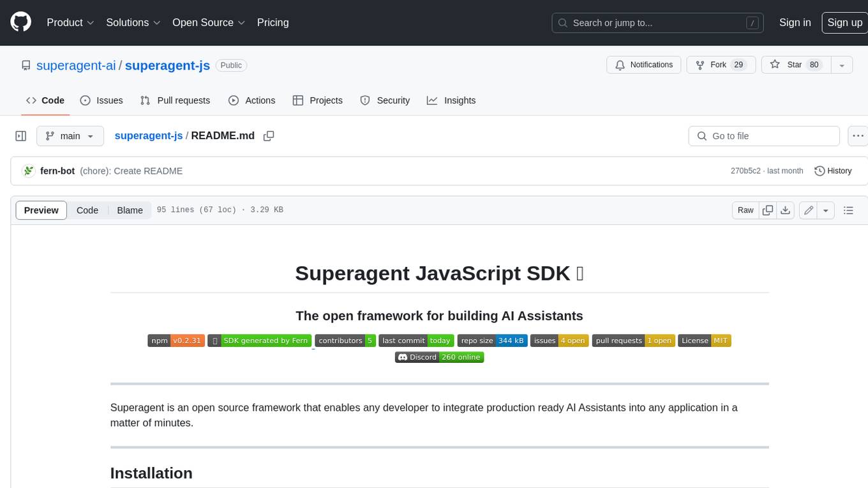Click the License MIT badge
The height and width of the screenshot is (488, 868).
click(705, 340)
